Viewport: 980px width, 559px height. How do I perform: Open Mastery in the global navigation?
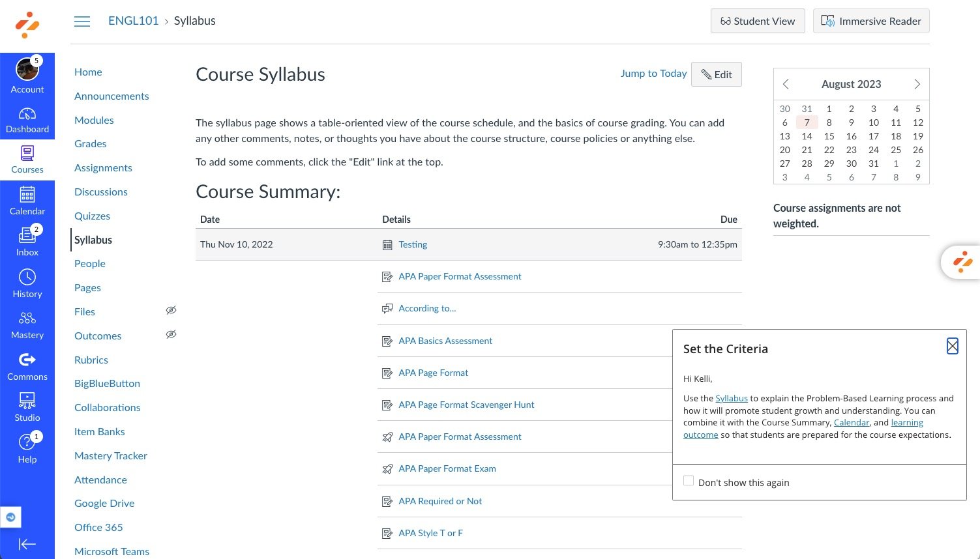point(27,324)
